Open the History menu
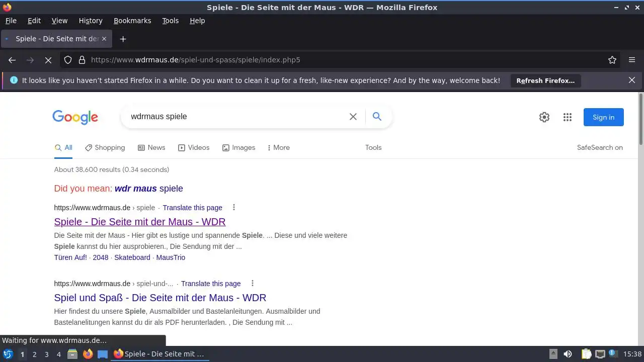 pos(91,21)
